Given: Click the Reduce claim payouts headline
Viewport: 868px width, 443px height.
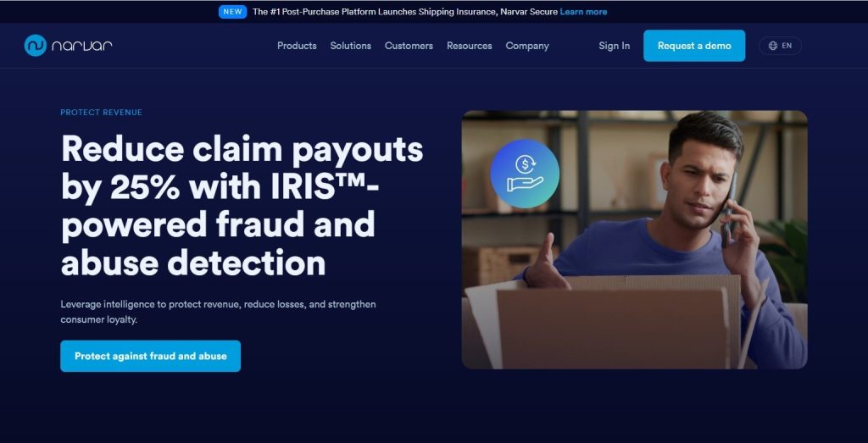Looking at the screenshot, I should [x=242, y=207].
